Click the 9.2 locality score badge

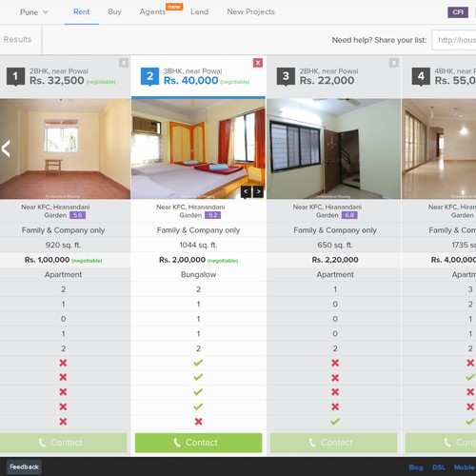pos(212,215)
